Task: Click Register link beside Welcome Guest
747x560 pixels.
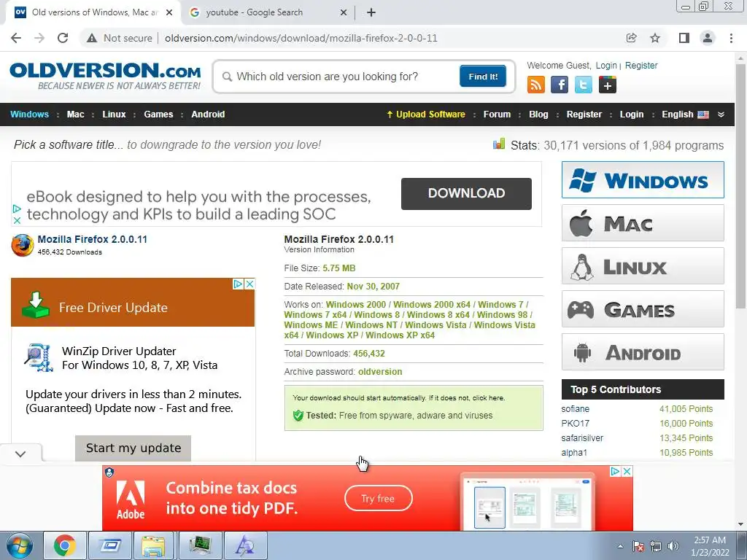Action: [x=640, y=66]
